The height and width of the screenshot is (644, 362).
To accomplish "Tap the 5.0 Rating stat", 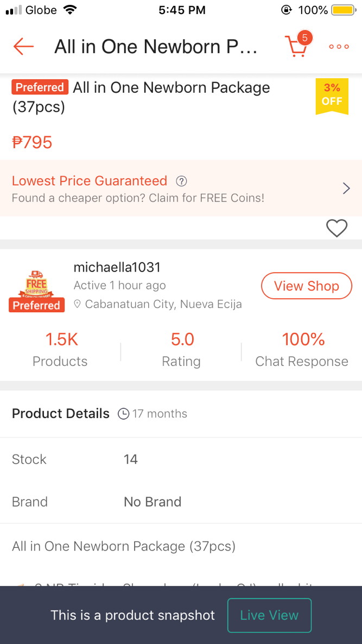I will (x=181, y=350).
